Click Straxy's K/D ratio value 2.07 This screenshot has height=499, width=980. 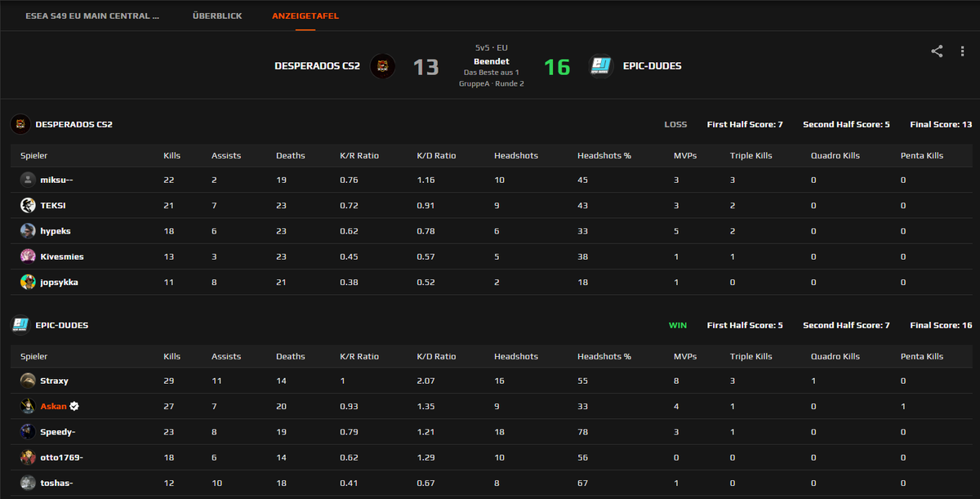[x=425, y=381]
